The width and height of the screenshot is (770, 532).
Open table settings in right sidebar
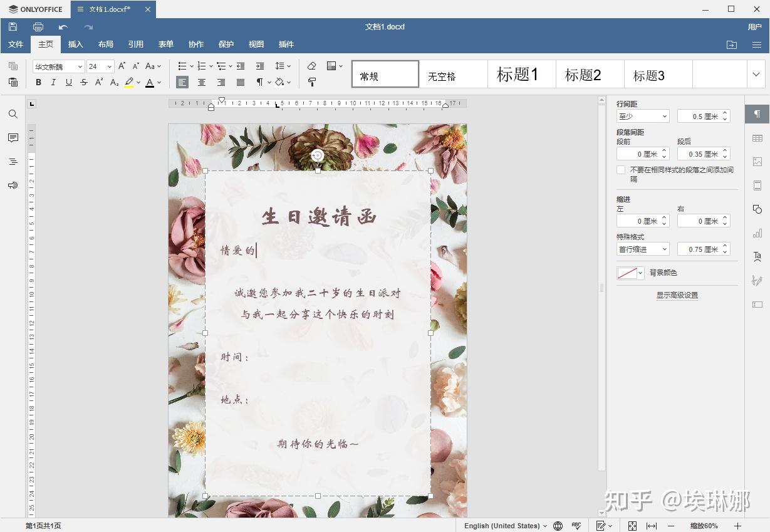coord(757,138)
